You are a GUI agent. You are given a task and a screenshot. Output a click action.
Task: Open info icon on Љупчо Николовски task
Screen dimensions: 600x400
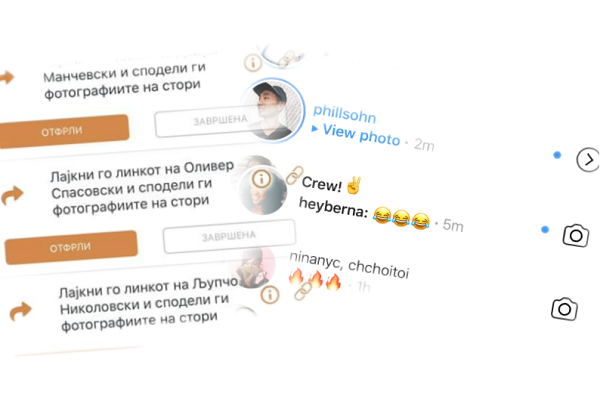coord(270,295)
